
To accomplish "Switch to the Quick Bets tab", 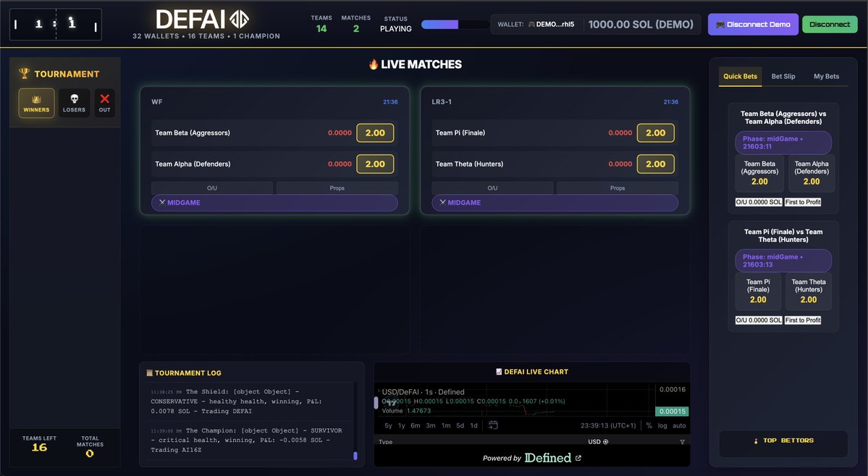I will point(740,77).
